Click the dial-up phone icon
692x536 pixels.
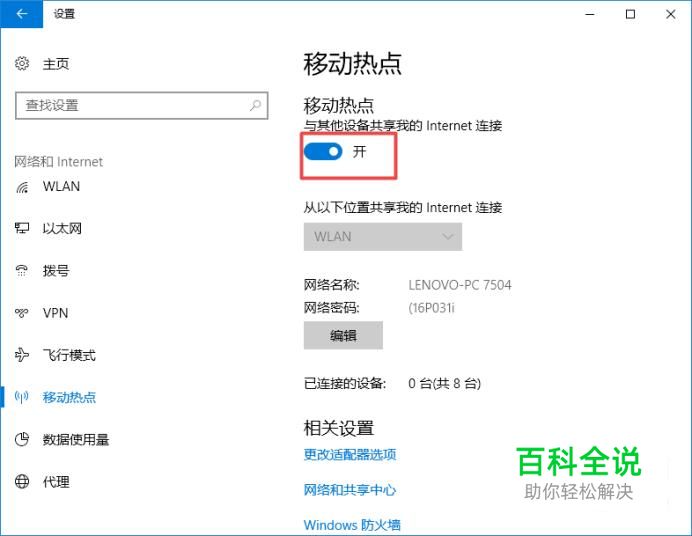[x=22, y=270]
